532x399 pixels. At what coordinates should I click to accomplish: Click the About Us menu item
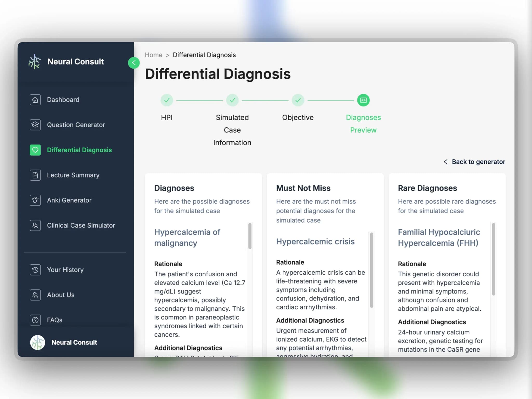click(x=60, y=295)
